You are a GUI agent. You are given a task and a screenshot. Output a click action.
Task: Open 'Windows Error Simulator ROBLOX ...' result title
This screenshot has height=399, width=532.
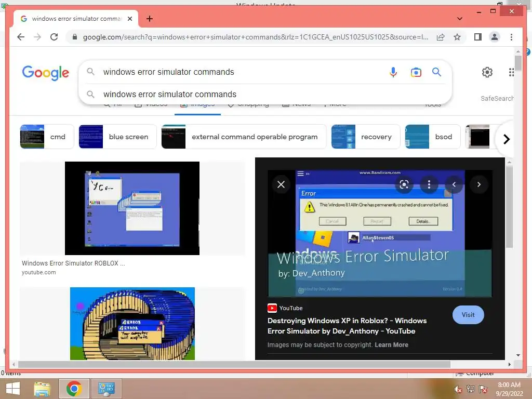[x=73, y=263]
